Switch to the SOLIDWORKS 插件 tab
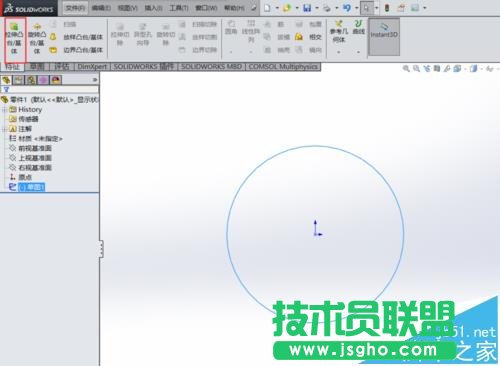Screen dimensions: 500x366 tap(144, 67)
